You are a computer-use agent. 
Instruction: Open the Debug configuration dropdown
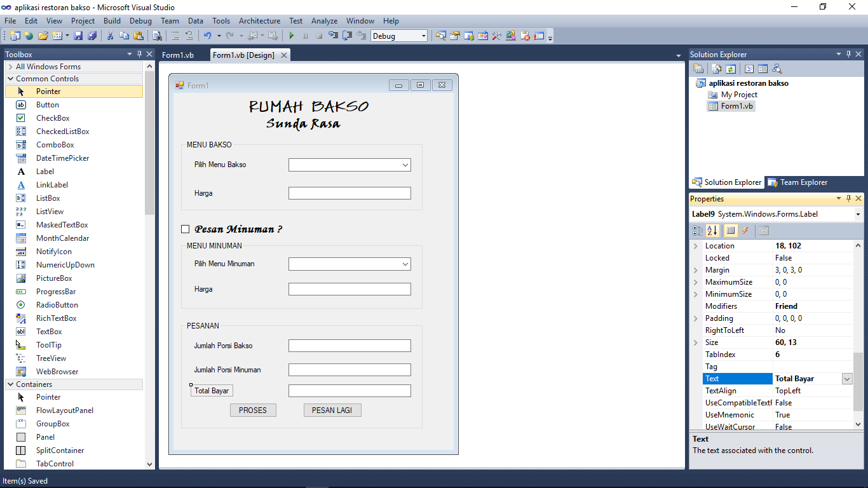point(423,36)
